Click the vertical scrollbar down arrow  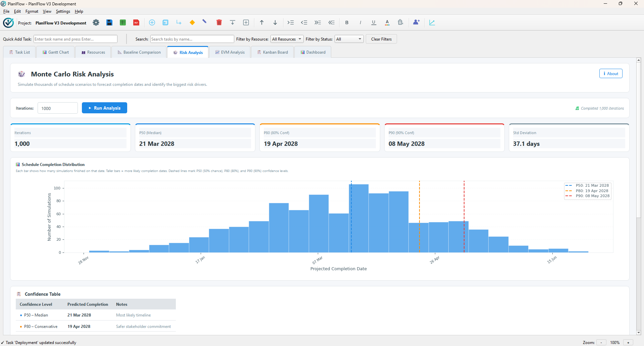[x=639, y=333]
